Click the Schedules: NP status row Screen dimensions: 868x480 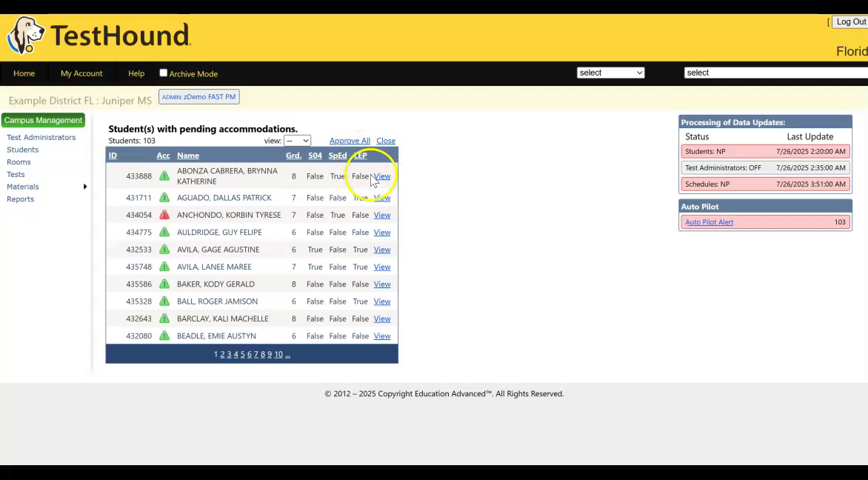click(766, 184)
